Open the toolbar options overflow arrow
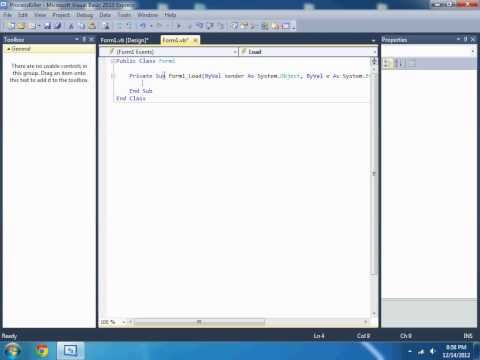The height and width of the screenshot is (360, 480). pos(294,26)
